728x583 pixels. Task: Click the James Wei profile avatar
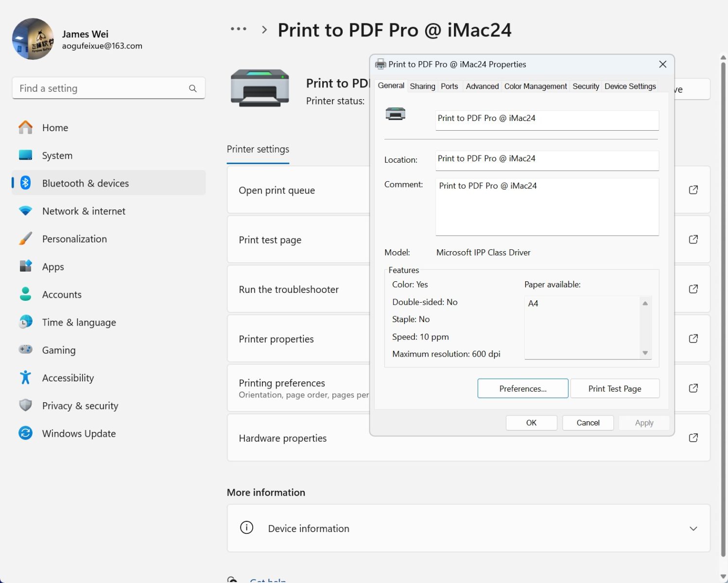point(33,39)
